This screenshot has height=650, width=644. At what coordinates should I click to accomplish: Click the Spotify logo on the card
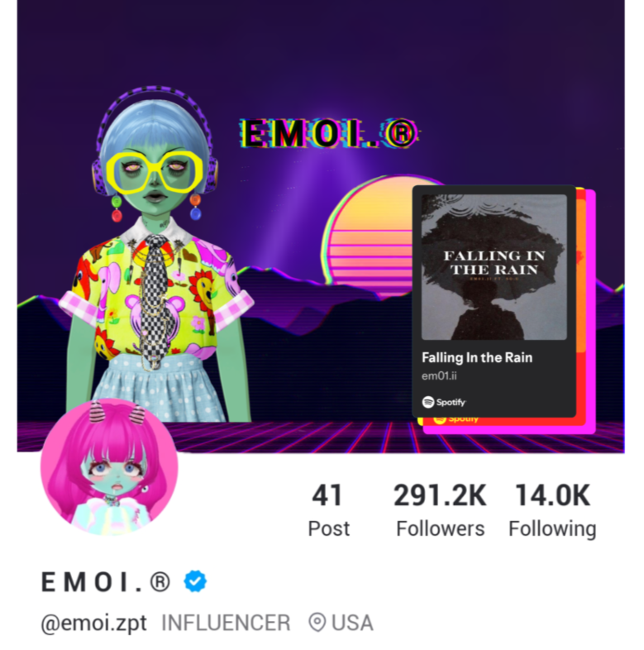[x=444, y=402]
